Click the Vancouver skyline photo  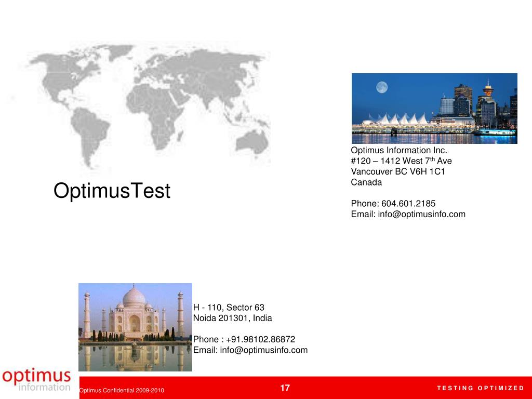coord(434,108)
